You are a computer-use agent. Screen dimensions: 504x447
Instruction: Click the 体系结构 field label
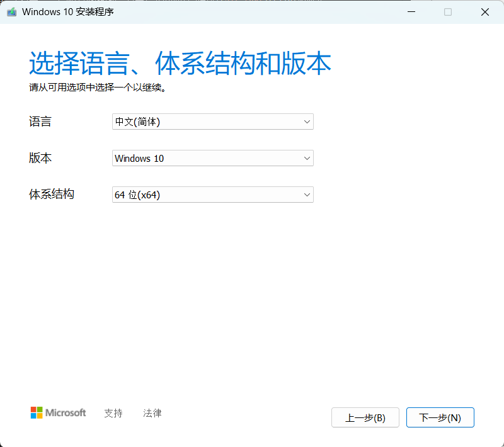52,195
